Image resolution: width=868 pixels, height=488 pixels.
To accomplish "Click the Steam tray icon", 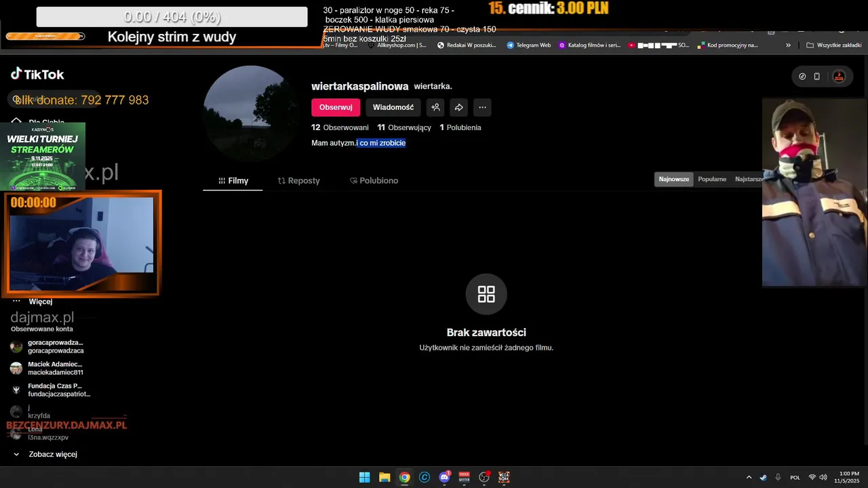I will pos(764,477).
